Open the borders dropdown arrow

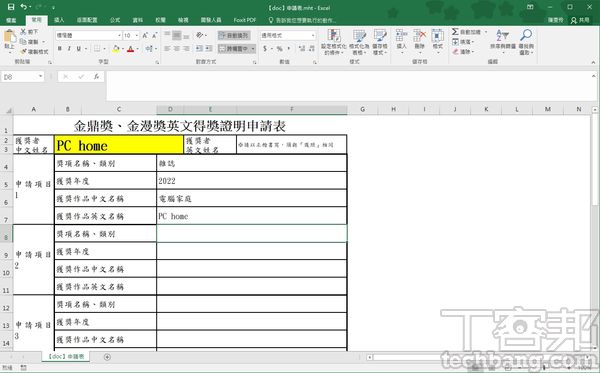pos(104,49)
